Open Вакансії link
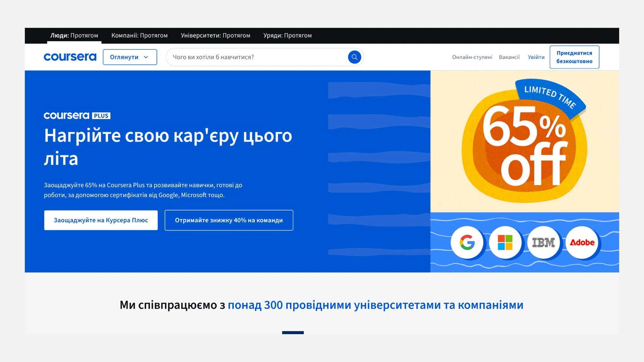 (x=509, y=57)
